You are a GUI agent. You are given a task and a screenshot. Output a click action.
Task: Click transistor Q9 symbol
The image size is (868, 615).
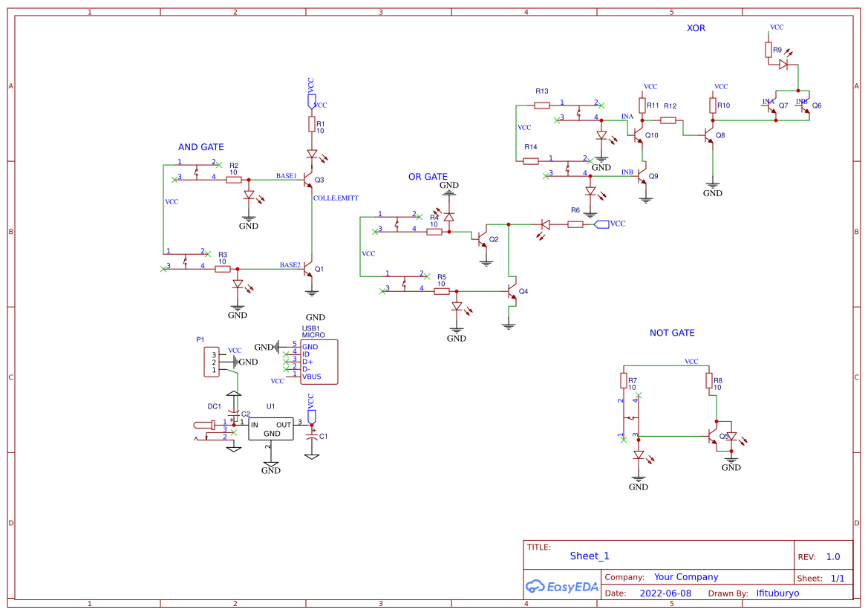(642, 177)
